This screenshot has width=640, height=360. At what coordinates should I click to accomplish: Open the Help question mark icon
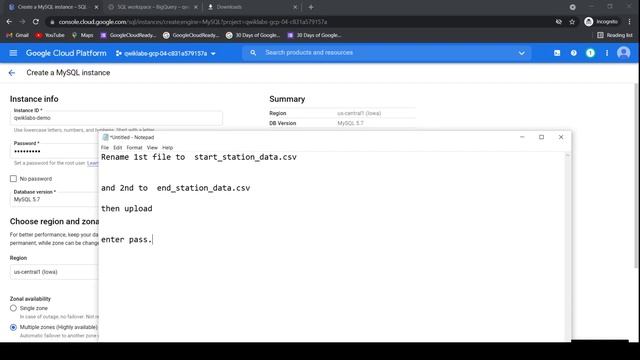pos(573,53)
